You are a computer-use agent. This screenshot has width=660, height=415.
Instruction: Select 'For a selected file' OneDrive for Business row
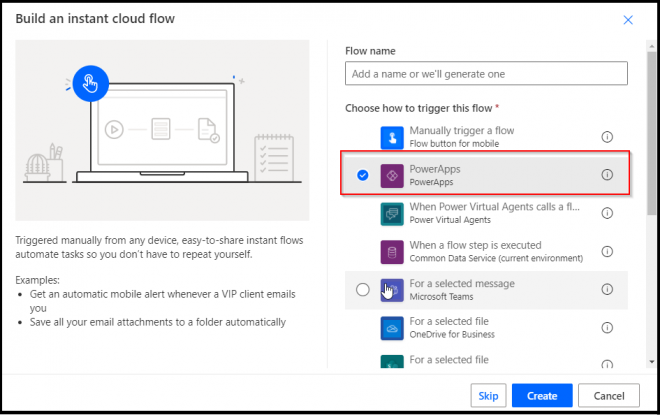486,328
